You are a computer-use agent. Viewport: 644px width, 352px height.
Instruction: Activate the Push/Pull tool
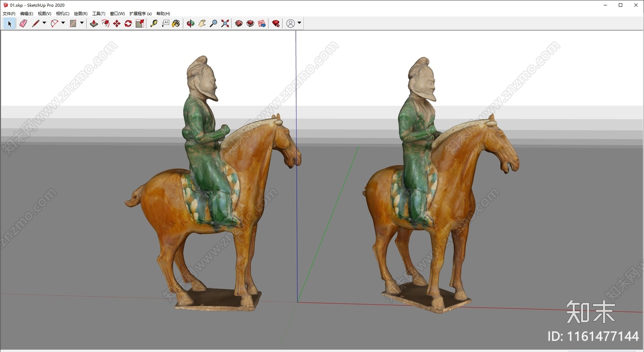[x=94, y=24]
